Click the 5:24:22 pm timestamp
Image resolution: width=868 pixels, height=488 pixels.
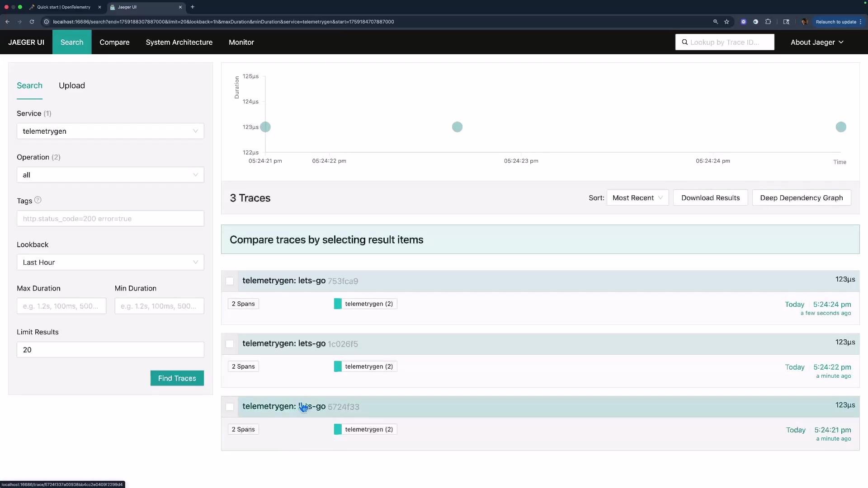tap(832, 367)
